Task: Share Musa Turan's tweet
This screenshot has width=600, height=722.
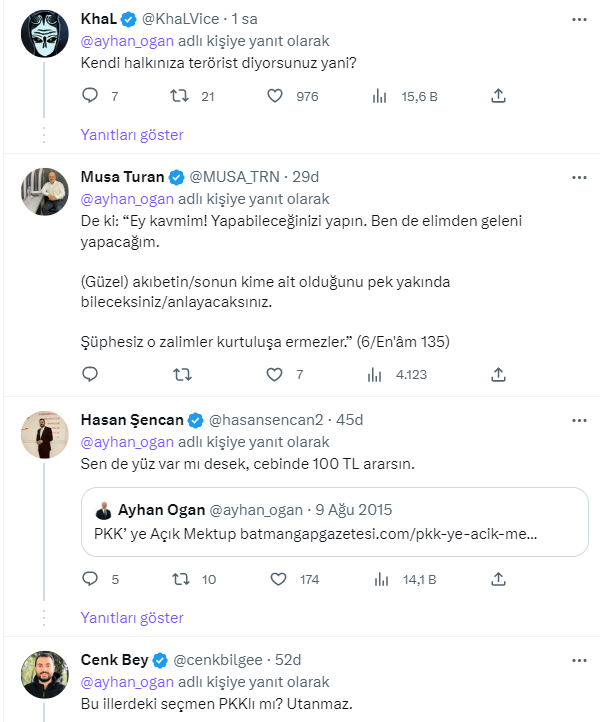Action: pos(498,375)
